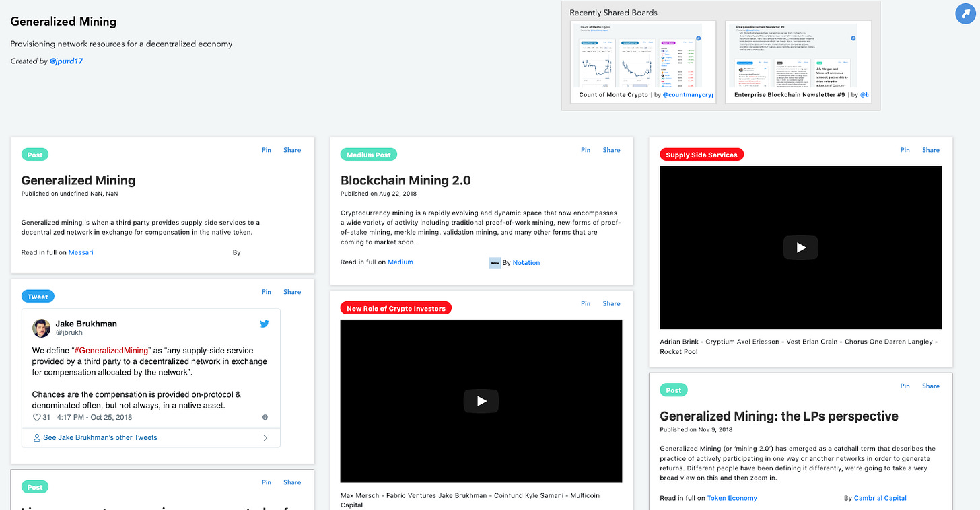
Task: Share the partially visible bottom-left Post card
Action: coord(292,482)
